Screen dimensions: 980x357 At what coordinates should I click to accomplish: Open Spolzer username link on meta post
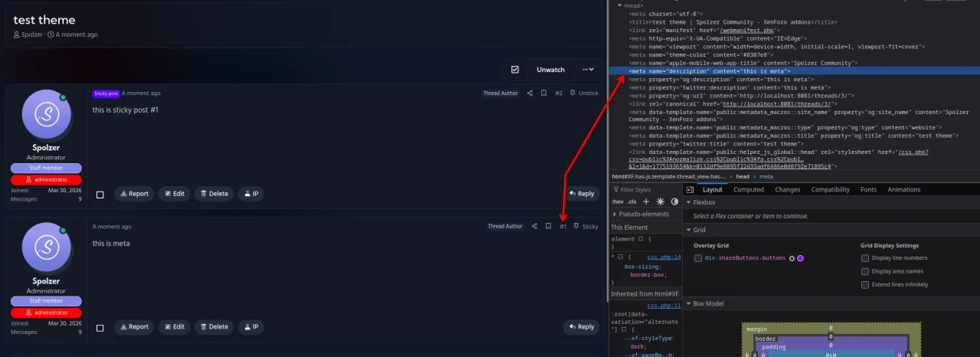(x=46, y=281)
